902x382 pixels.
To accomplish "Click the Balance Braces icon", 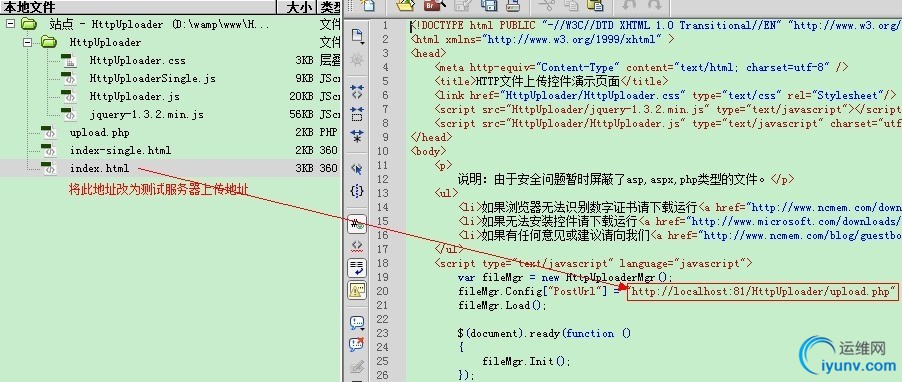I will click(x=357, y=190).
